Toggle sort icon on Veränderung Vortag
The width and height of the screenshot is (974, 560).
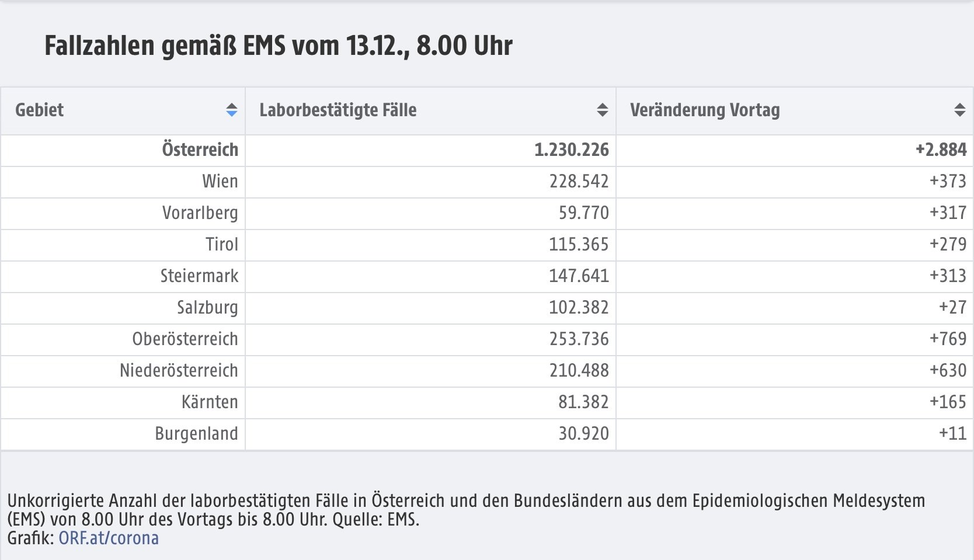point(960,110)
